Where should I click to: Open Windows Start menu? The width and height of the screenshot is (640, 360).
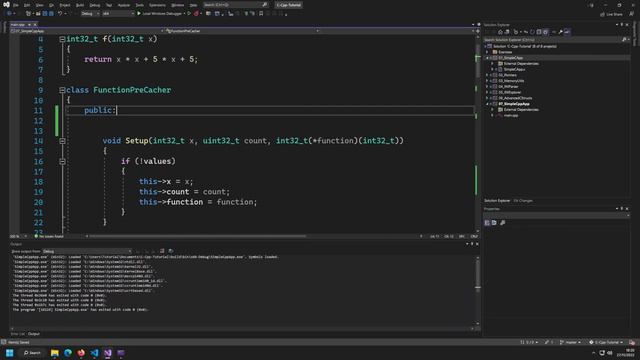[10, 353]
